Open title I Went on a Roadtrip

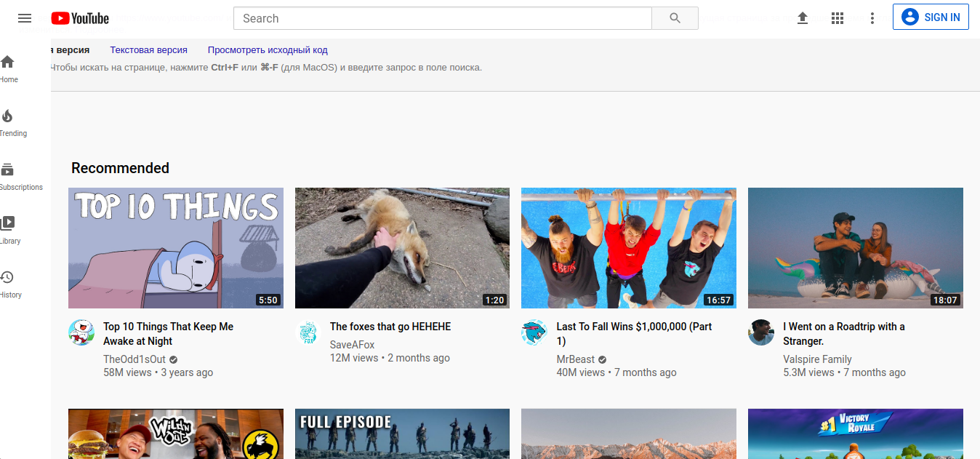point(844,334)
